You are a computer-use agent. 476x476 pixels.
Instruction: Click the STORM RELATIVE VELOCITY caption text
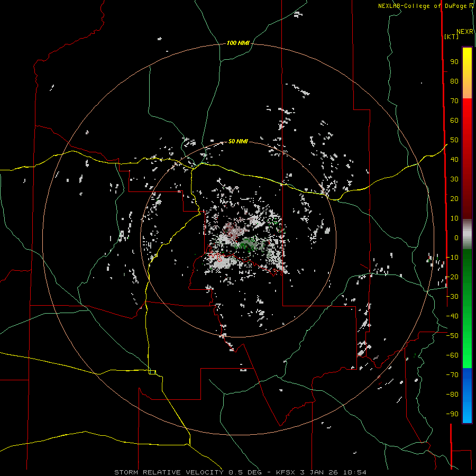click(x=169, y=472)
